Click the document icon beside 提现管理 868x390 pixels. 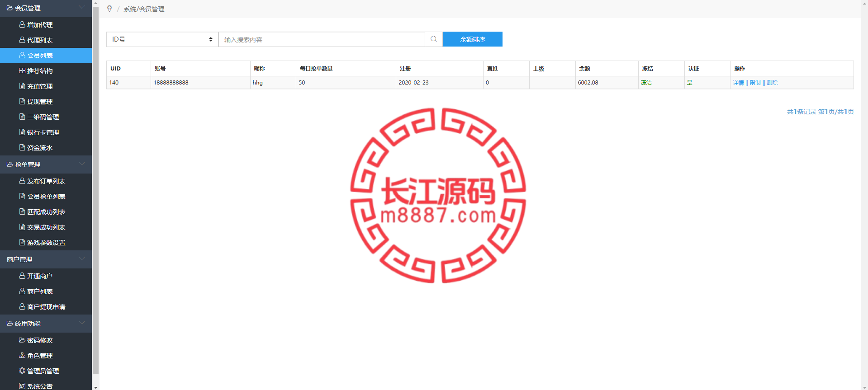(22, 101)
